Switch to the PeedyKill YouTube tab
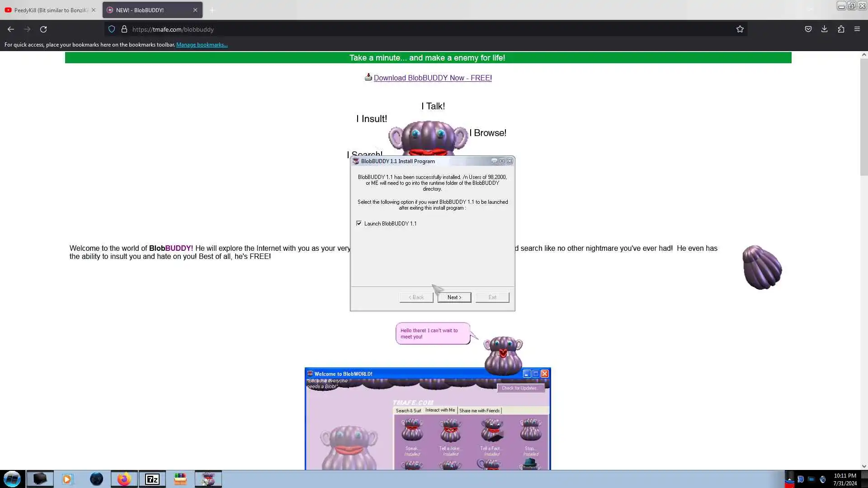Viewport: 868px width, 488px height. pyautogui.click(x=50, y=10)
